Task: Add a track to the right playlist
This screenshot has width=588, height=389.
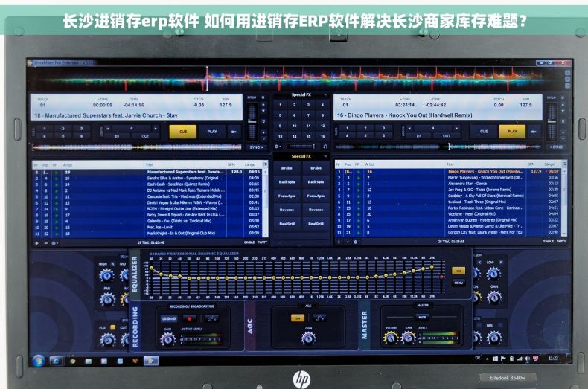Action: coord(339,242)
